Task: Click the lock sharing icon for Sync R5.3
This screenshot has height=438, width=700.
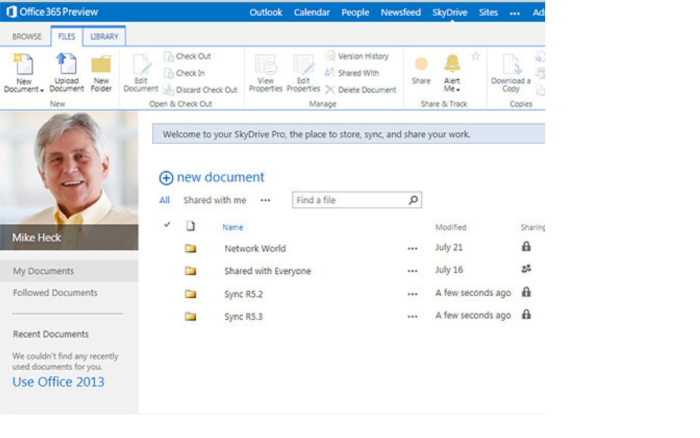Action: [526, 314]
